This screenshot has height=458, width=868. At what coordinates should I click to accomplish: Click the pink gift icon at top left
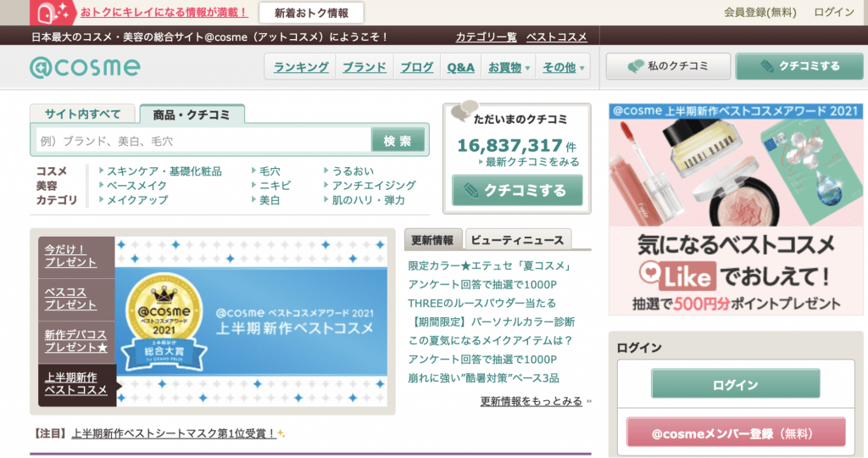54,12
